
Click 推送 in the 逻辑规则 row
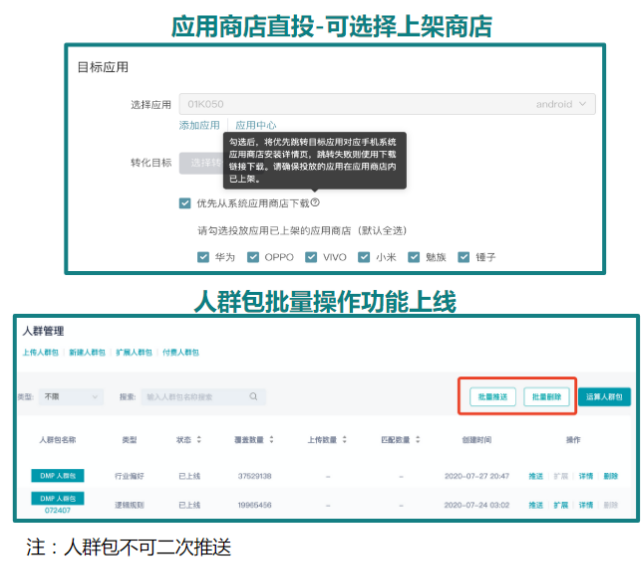[x=536, y=505]
